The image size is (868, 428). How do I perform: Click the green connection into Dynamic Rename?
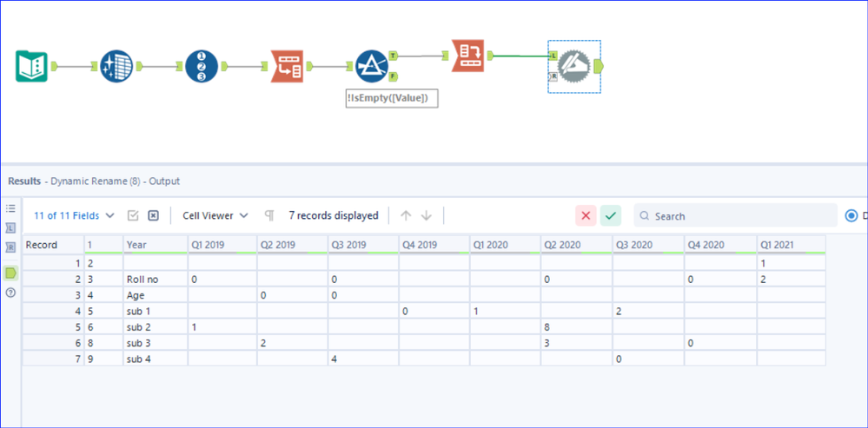pyautogui.click(x=520, y=56)
